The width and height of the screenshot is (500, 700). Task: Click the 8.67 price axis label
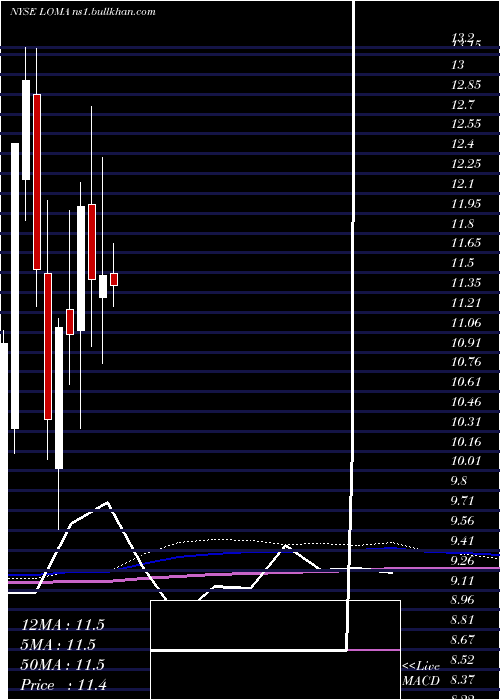463,639
